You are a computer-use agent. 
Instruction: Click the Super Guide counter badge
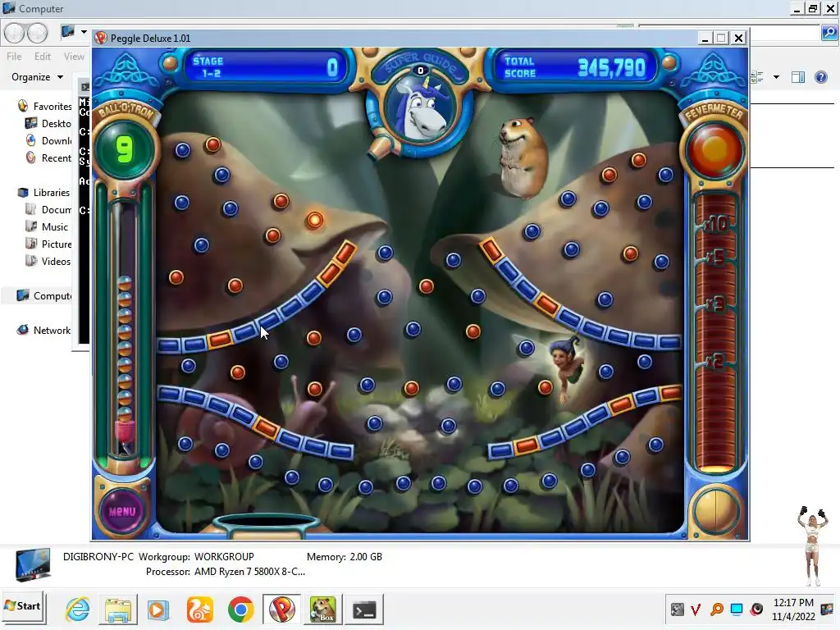point(421,71)
